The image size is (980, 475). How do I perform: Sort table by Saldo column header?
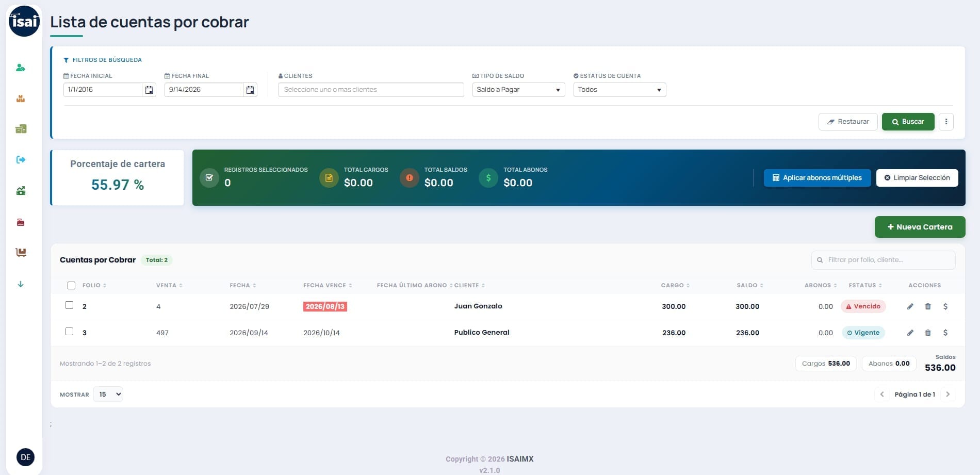click(x=750, y=285)
